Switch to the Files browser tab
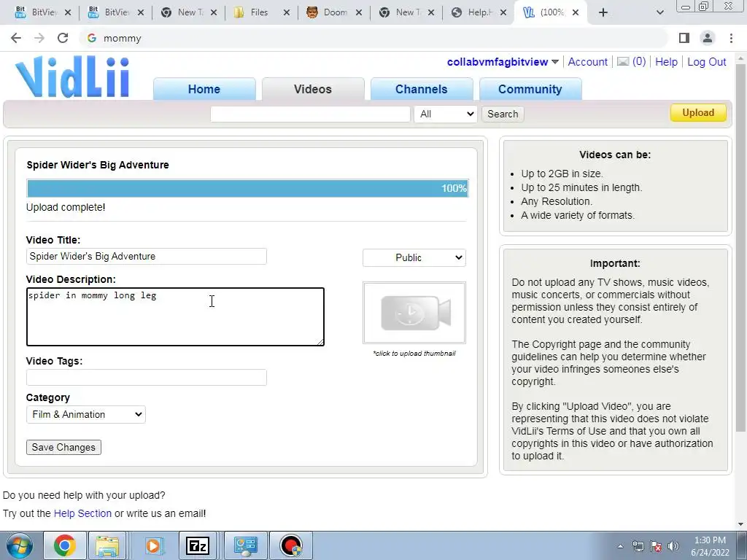The image size is (747, 560). 262,12
